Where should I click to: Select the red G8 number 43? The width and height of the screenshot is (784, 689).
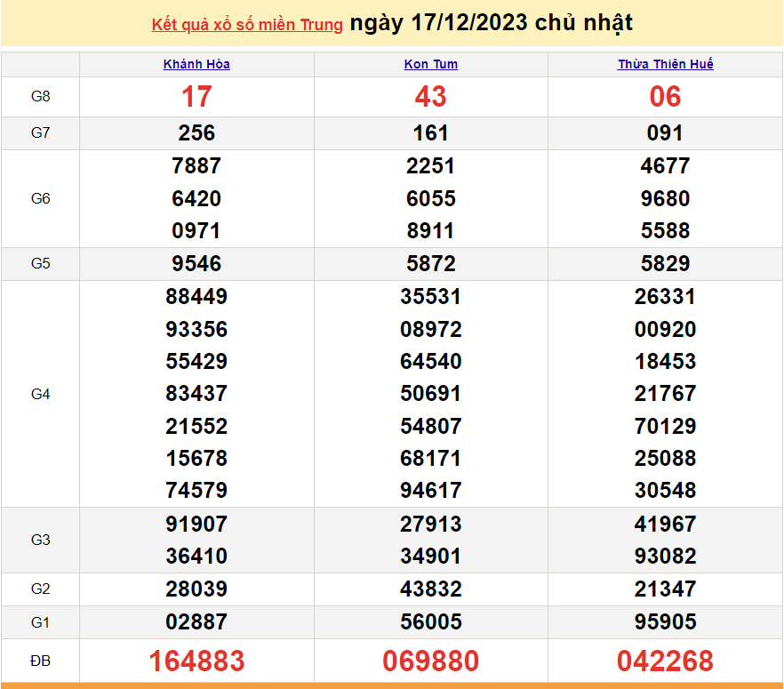coord(431,97)
